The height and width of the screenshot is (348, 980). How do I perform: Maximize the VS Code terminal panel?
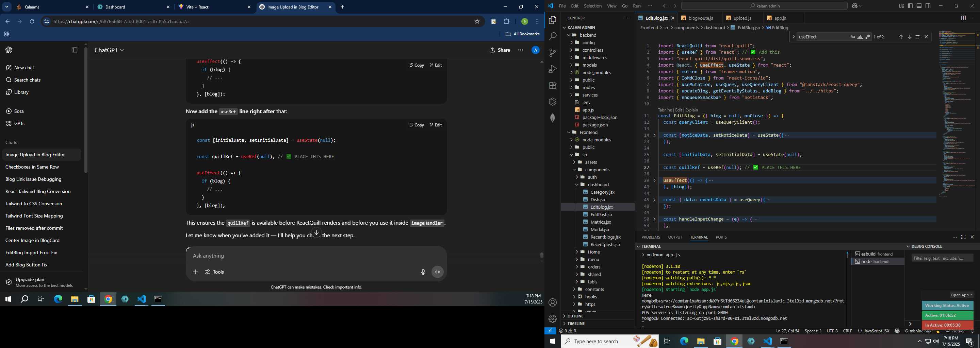(963, 237)
